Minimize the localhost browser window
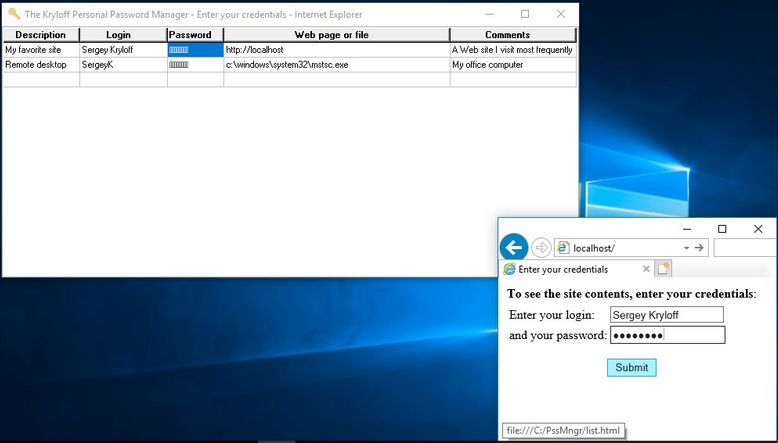The height and width of the screenshot is (443, 778). pos(687,229)
